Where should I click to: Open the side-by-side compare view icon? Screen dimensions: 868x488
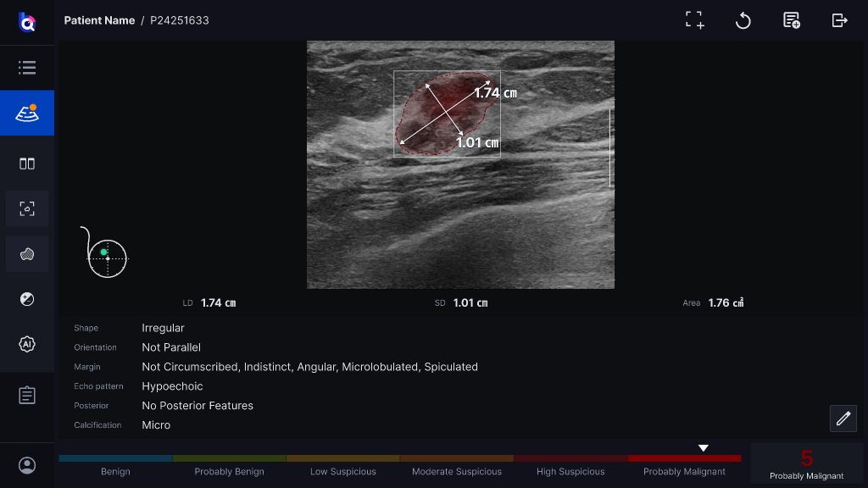[26, 164]
